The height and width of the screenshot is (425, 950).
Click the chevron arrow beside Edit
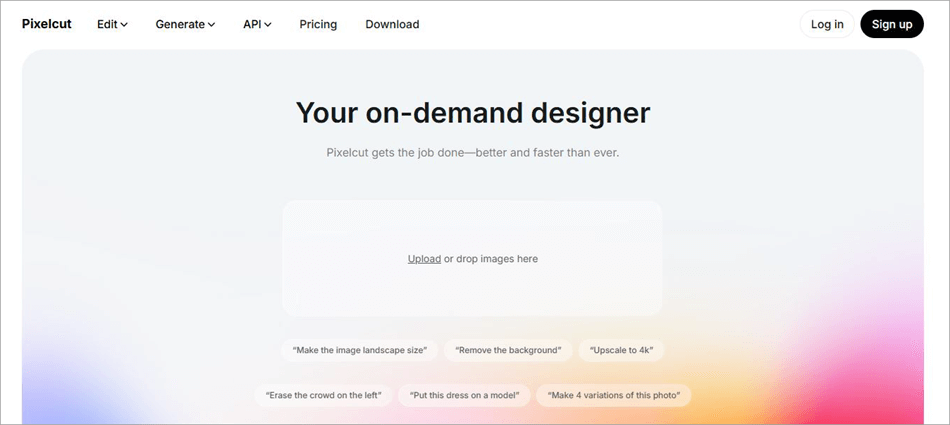coord(124,25)
